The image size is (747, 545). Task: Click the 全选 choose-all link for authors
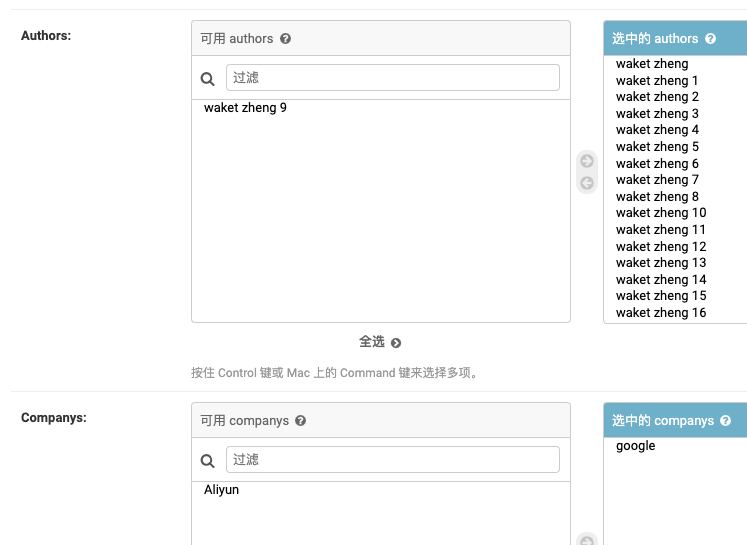pyautogui.click(x=380, y=342)
